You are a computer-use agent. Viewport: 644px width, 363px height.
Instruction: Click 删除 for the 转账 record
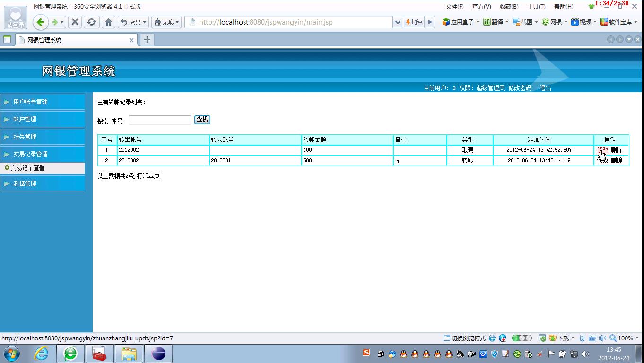(x=617, y=160)
